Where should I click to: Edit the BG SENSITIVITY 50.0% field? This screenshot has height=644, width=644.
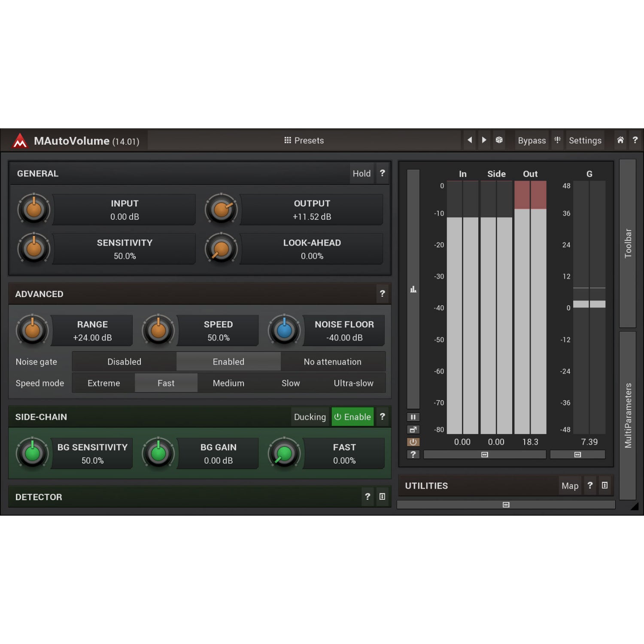point(92,453)
